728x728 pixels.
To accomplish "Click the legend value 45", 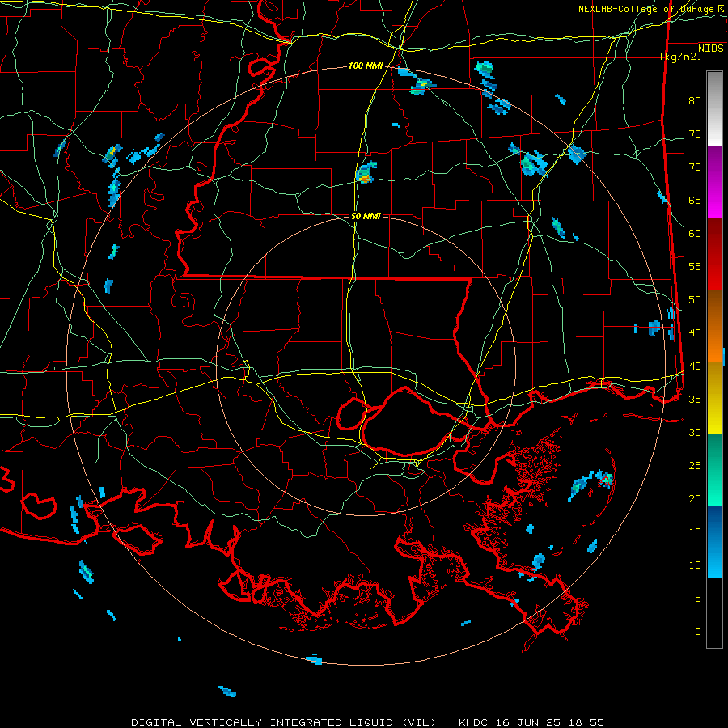I will click(695, 333).
